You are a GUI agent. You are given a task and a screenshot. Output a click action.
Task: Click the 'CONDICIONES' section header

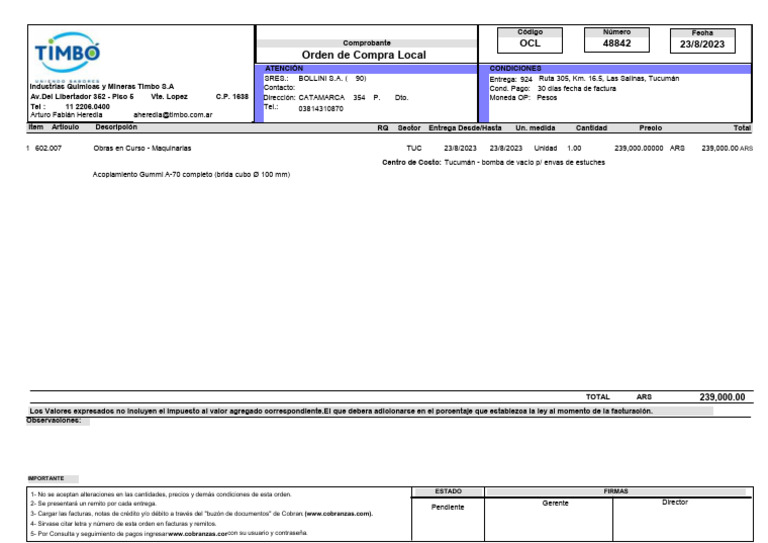pyautogui.click(x=515, y=69)
